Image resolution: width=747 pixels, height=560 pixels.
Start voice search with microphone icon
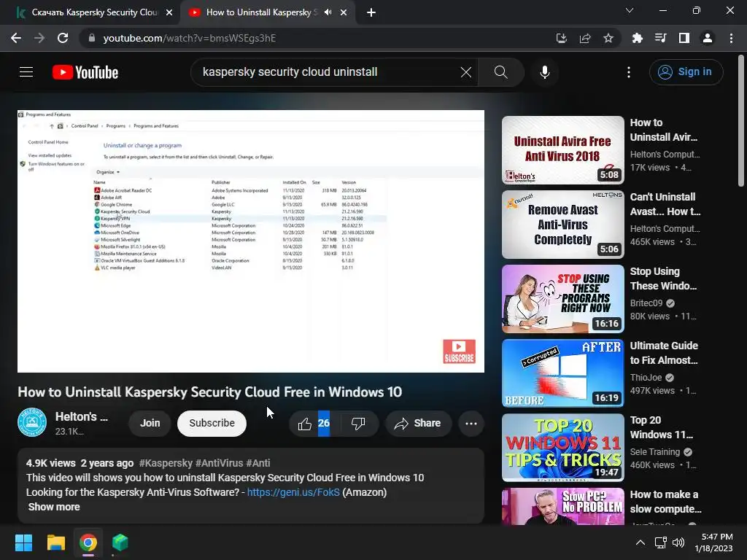pos(544,72)
